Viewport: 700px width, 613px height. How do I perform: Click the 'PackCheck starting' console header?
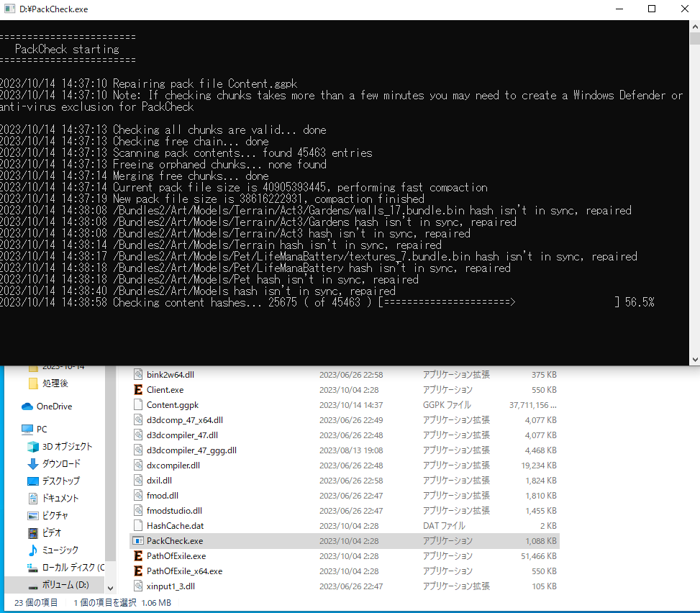click(67, 49)
